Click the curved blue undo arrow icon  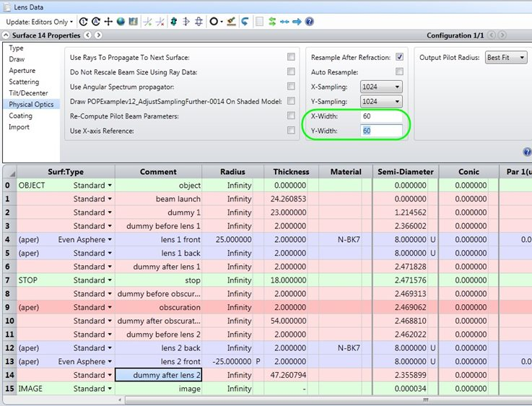pos(245,22)
